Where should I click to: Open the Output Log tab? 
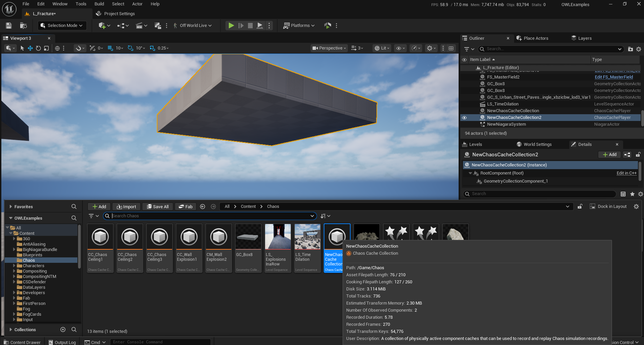click(62, 342)
